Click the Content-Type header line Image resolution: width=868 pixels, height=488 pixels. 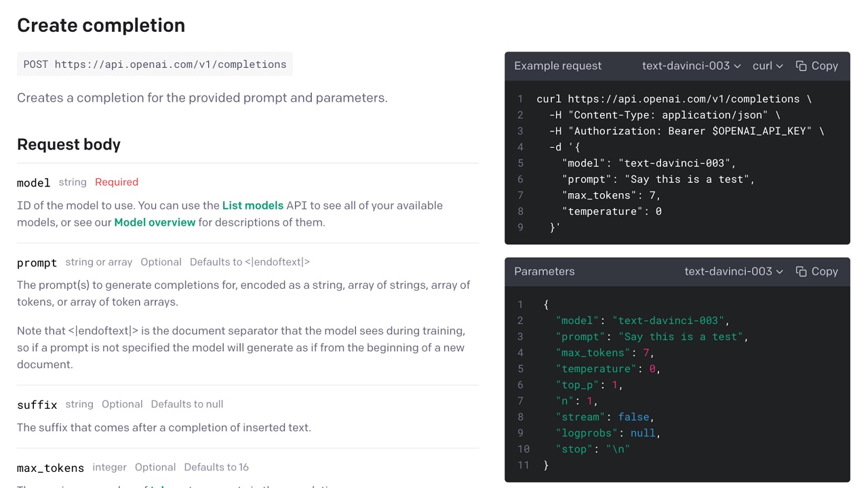click(665, 115)
